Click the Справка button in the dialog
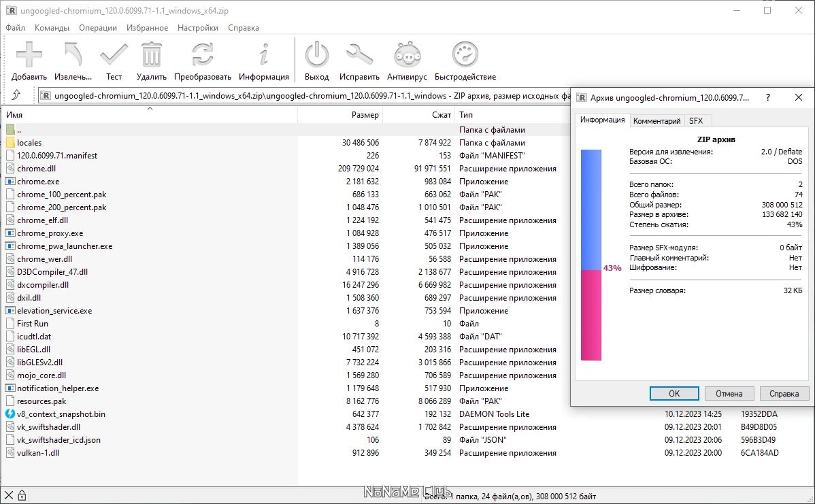Viewport: 815px width, 504px height. 784,394
